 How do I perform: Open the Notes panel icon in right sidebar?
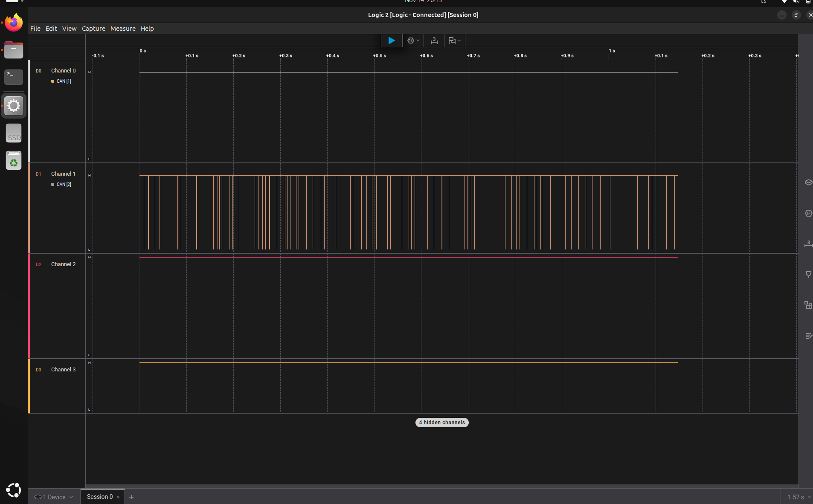tap(808, 336)
